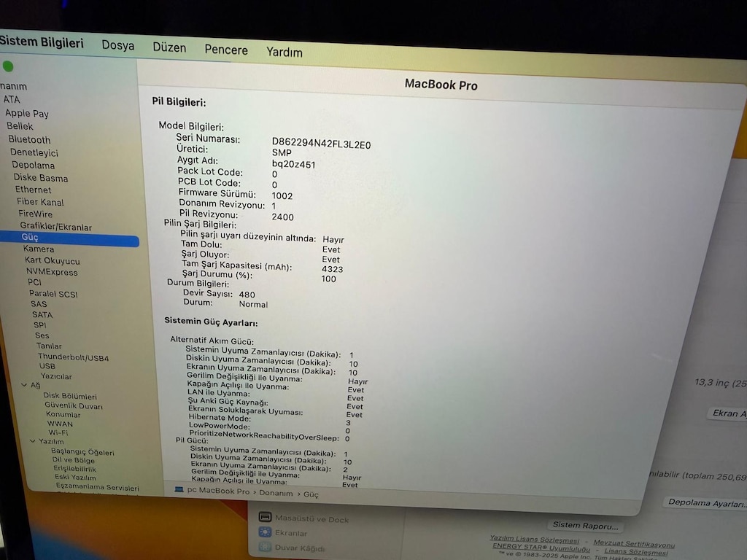Open the Yardım menu
747x560 pixels.
tap(284, 52)
